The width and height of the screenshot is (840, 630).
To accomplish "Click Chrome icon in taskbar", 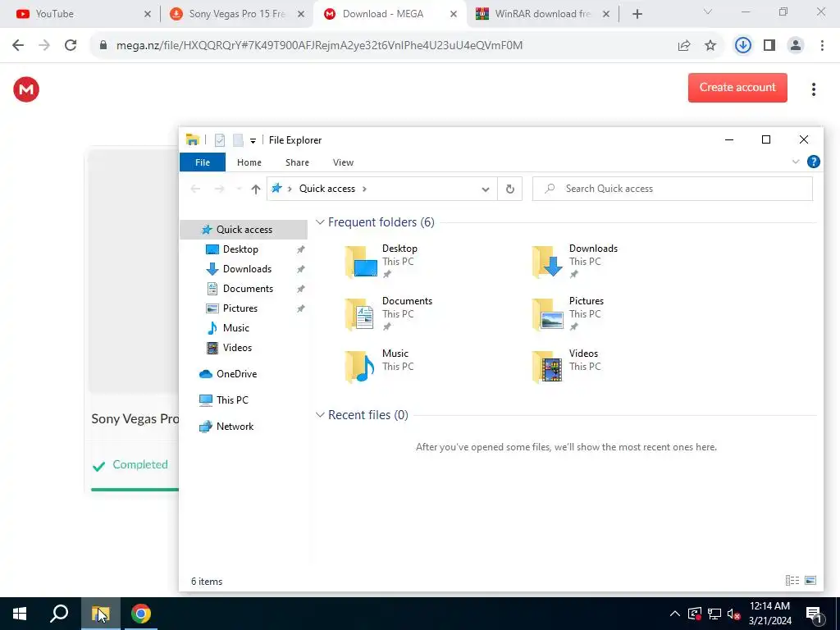I will (x=141, y=614).
